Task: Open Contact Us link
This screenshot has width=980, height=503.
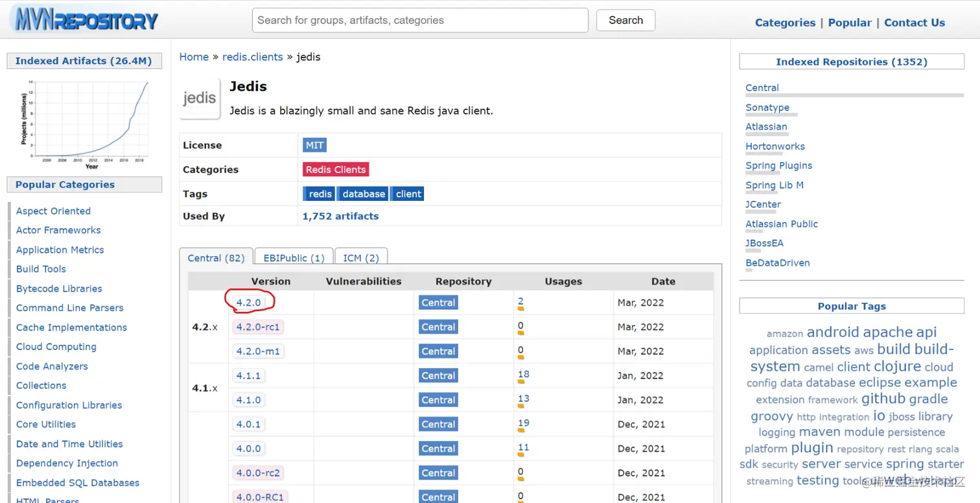Action: 915,23
